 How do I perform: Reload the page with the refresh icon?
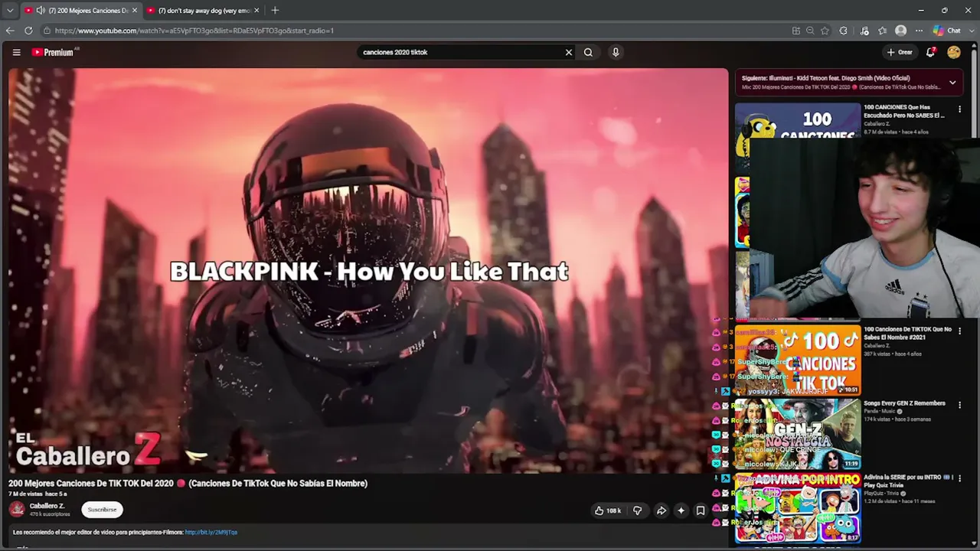[28, 31]
